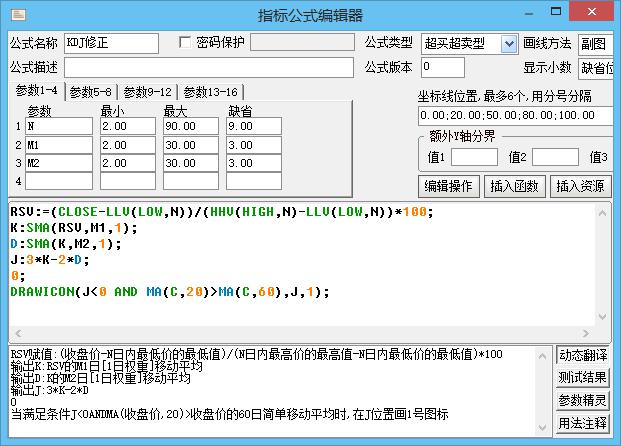The height and width of the screenshot is (446, 621).
Task: Click the 编辑操作 button
Action: click(448, 186)
